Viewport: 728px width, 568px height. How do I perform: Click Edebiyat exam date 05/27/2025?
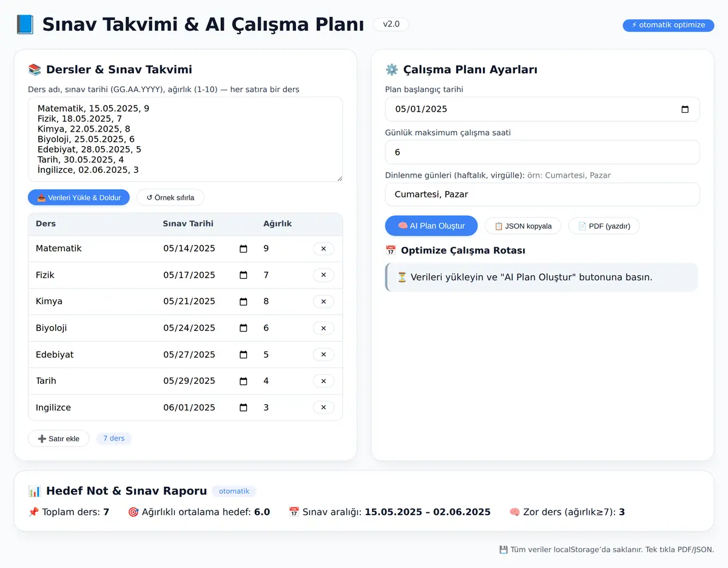coord(189,355)
